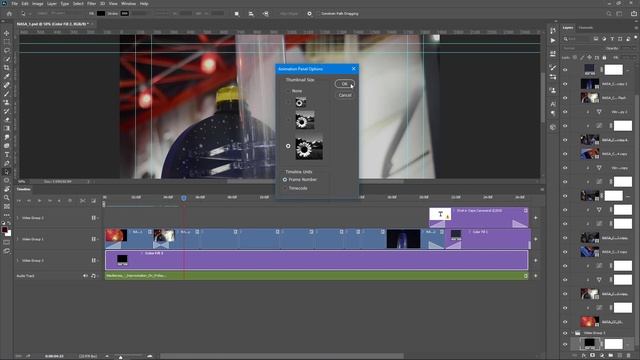640x360 pixels.
Task: Select the Timeline panel tab
Action: (24, 189)
